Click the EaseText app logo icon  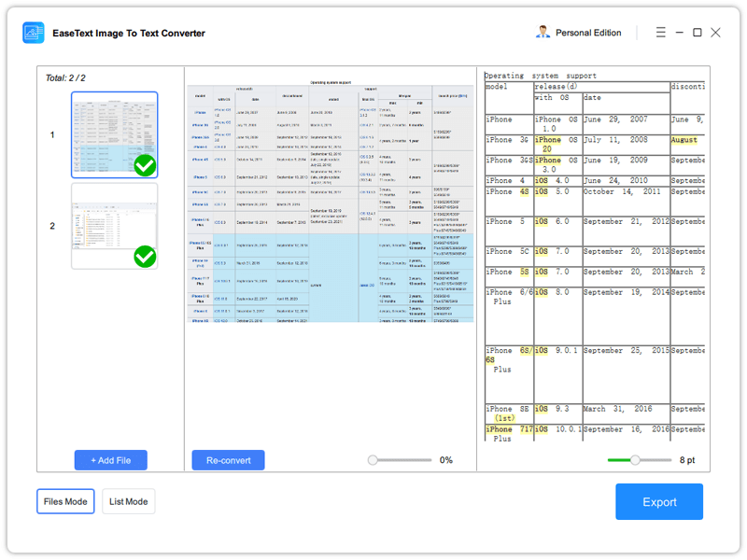(x=34, y=33)
